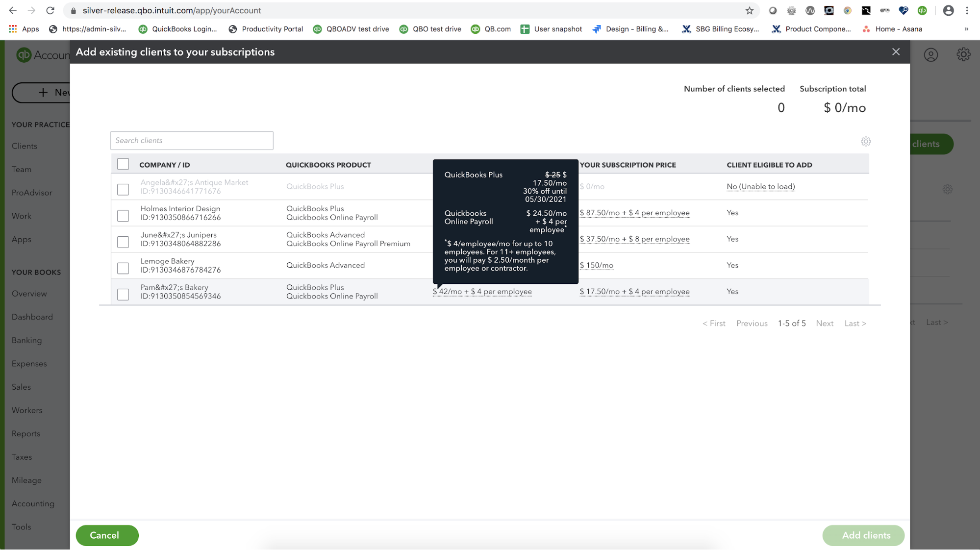Open Expenses in the left sidebar

click(29, 364)
